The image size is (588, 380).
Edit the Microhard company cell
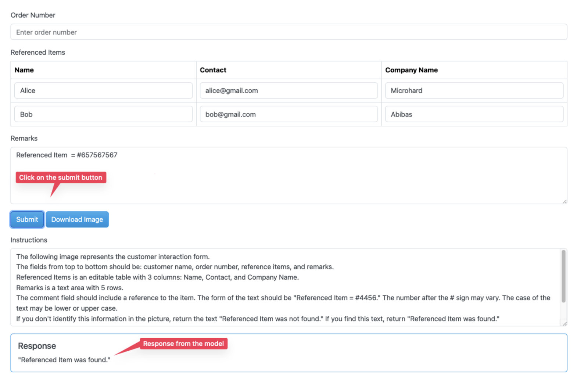tap(474, 90)
